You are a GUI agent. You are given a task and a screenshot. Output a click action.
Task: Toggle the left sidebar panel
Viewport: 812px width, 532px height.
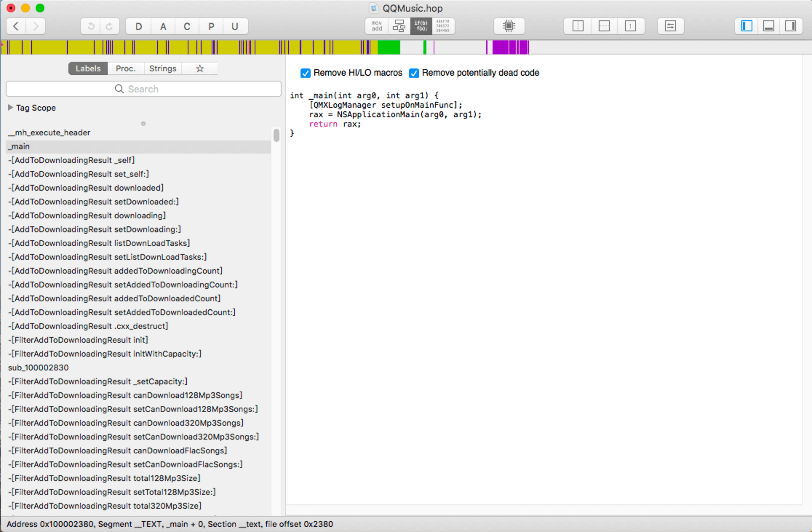[747, 26]
